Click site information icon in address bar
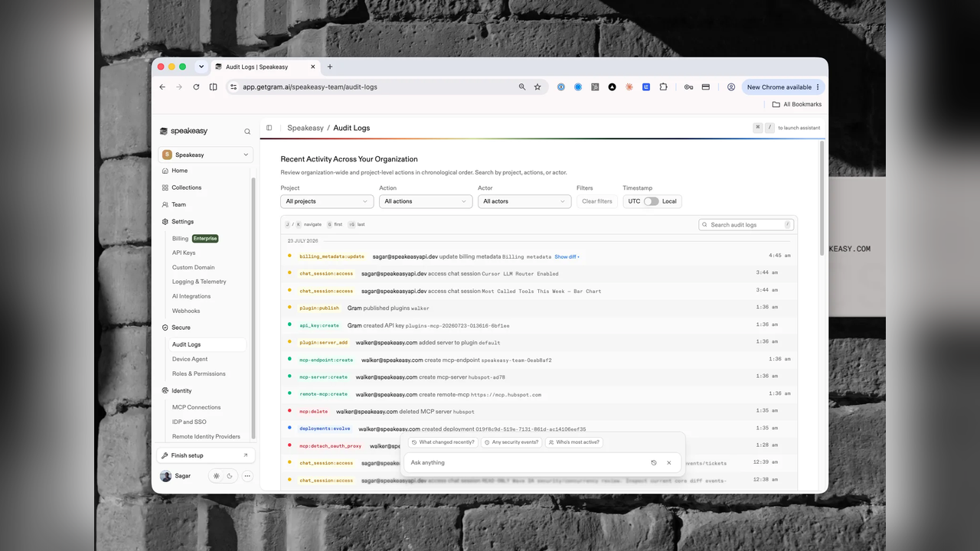This screenshot has width=980, height=551. point(234,87)
